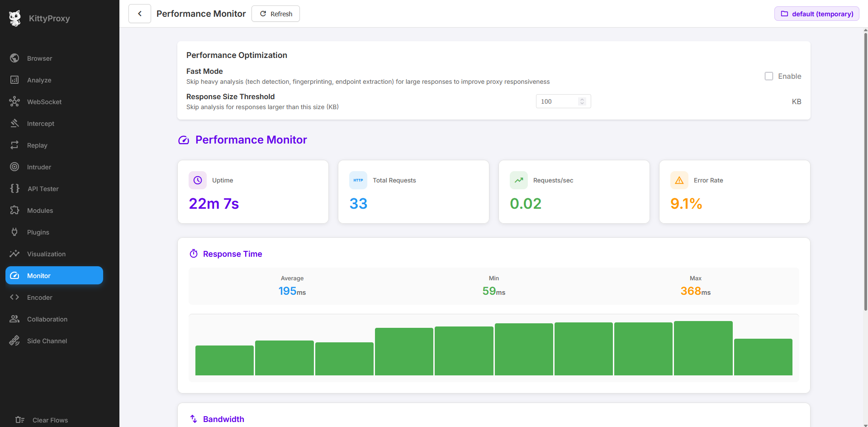Open the Modules puzzle icon
Screen dimensions: 868x427
coord(14,210)
